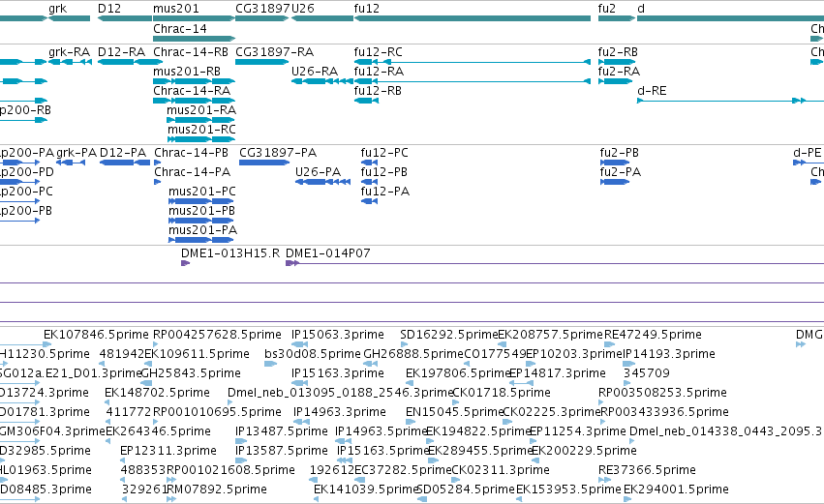Click the EK141039.5prime EST label
This screenshot has width=824, height=504.
tap(366, 489)
